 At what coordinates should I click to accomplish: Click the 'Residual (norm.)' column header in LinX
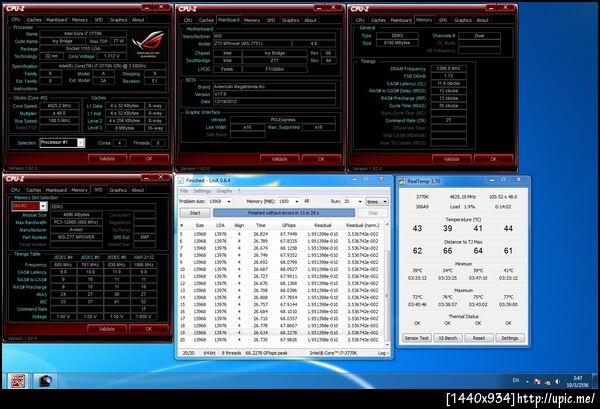pos(362,225)
